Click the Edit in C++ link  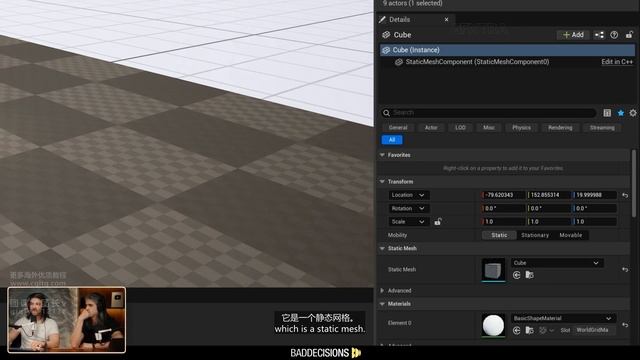[617, 62]
